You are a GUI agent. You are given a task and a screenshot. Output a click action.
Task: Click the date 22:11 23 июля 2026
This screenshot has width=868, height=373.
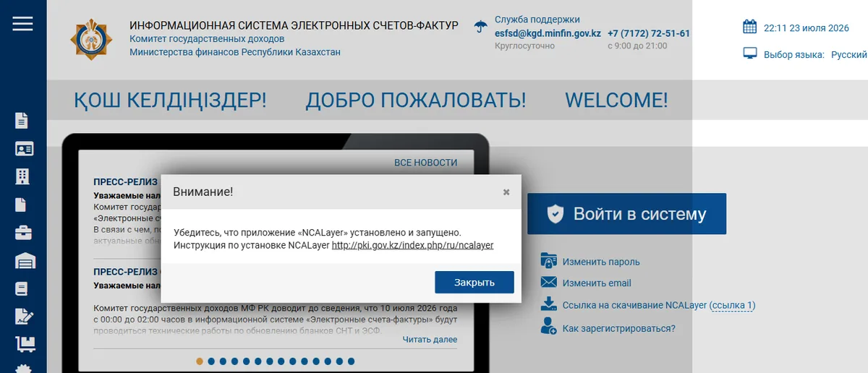[x=807, y=28]
